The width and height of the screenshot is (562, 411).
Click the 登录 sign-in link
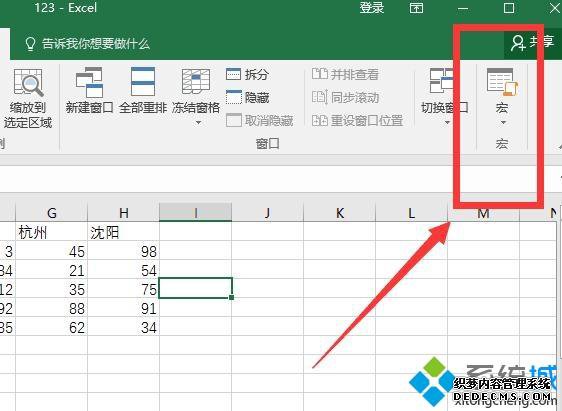coord(372,8)
